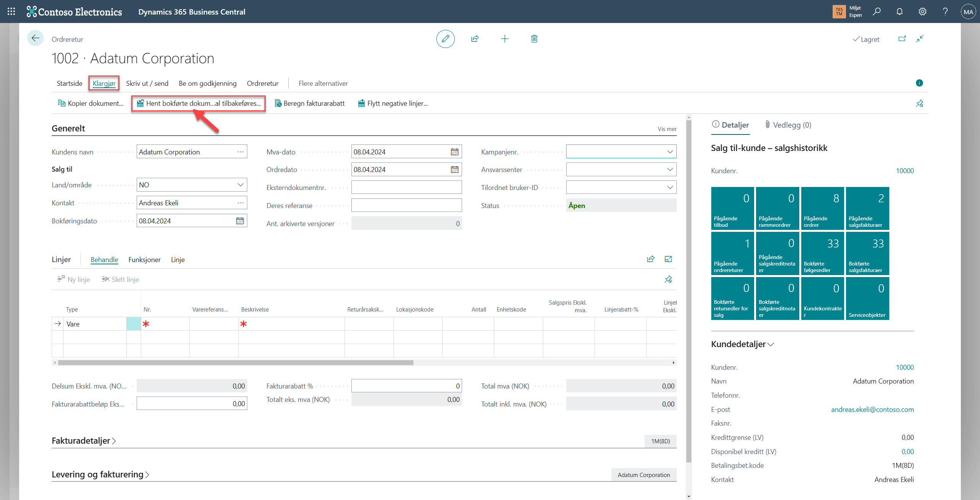Click Flytt negative linjer action

pyautogui.click(x=393, y=103)
